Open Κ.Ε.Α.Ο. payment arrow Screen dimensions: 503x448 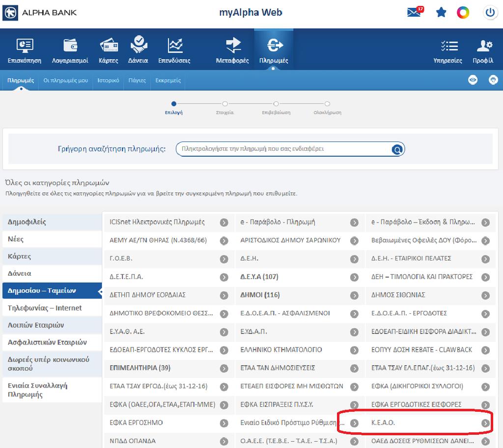click(x=485, y=423)
